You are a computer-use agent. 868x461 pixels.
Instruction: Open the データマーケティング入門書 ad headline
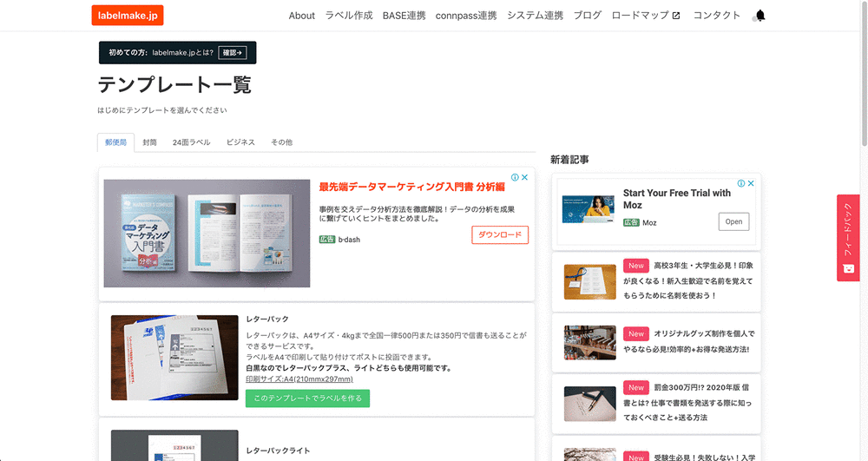[411, 187]
